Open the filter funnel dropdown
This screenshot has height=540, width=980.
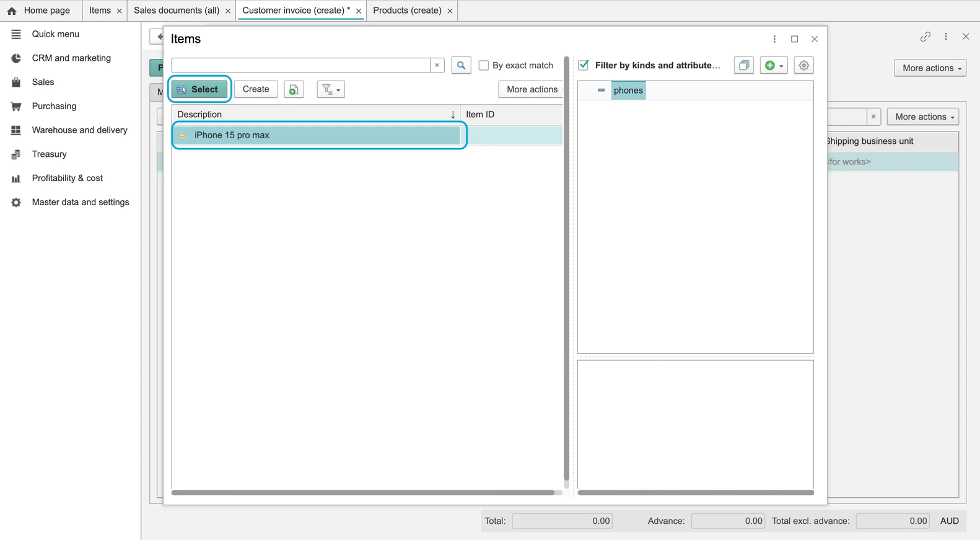click(331, 89)
